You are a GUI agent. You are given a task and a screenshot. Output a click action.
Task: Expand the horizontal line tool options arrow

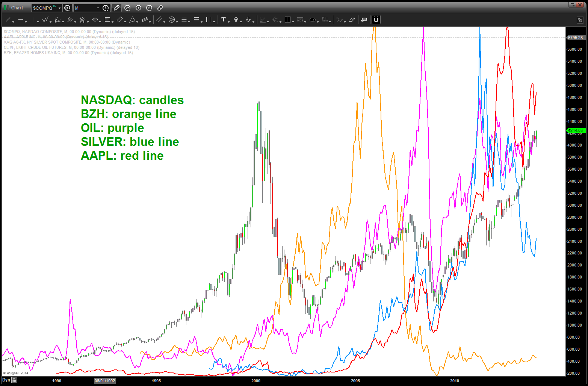pyautogui.click(x=26, y=21)
